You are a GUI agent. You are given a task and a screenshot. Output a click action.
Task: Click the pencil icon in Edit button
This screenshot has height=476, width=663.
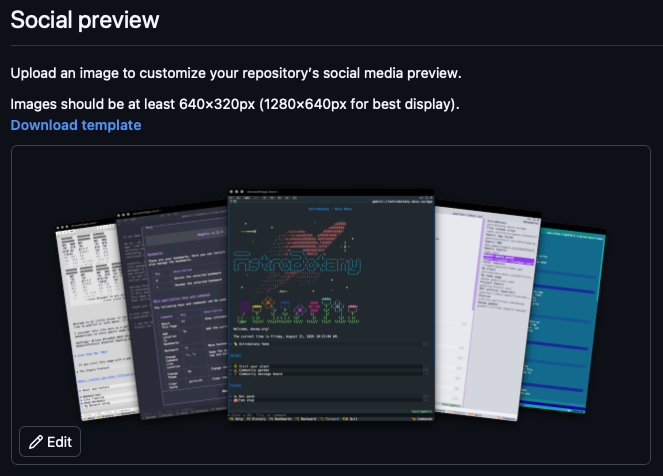pos(36,442)
